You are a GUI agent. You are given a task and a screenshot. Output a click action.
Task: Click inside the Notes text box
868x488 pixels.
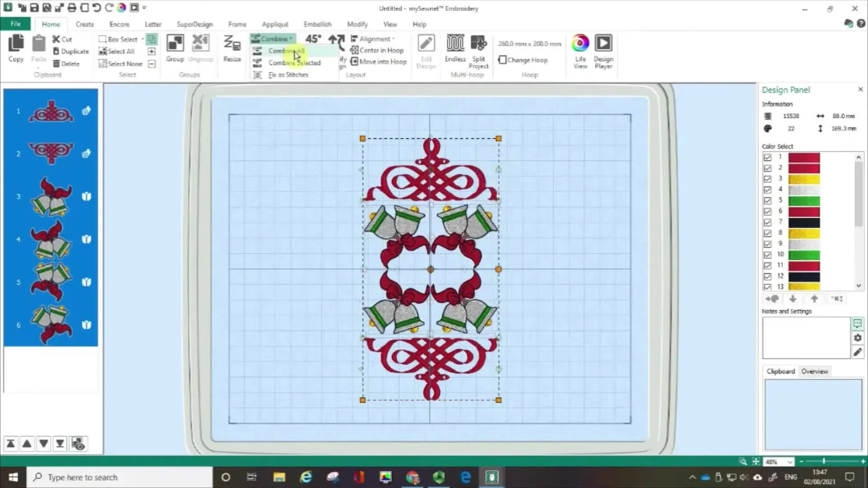[x=807, y=338]
